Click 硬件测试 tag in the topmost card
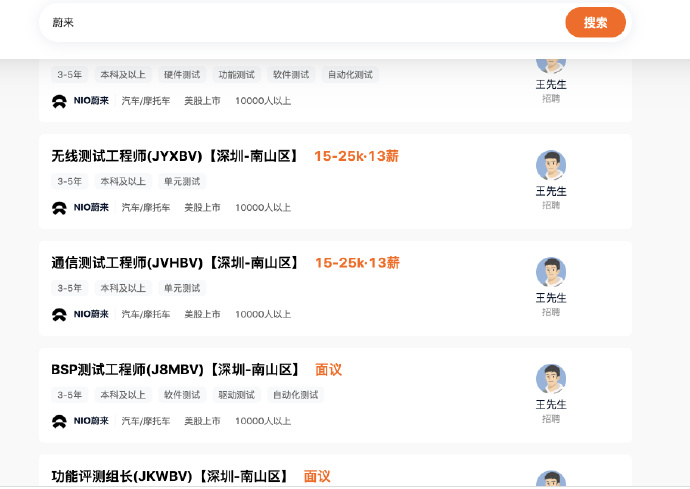 tap(182, 75)
